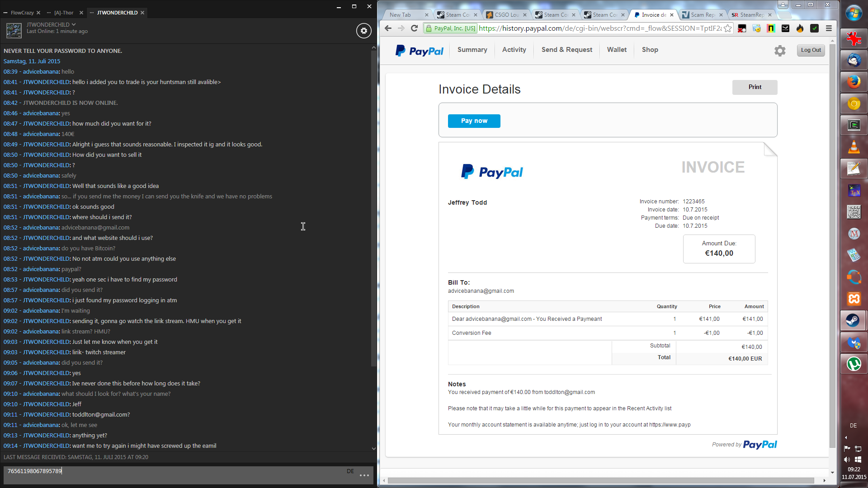This screenshot has width=868, height=488.
Task: Click the Print invoice button
Action: (x=755, y=87)
